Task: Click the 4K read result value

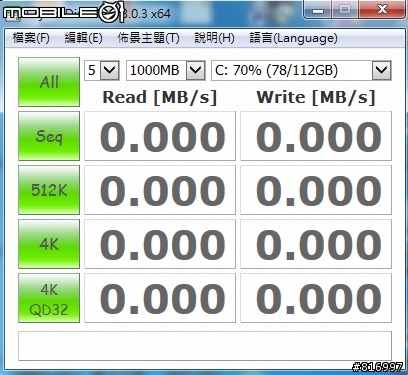Action: [x=160, y=244]
